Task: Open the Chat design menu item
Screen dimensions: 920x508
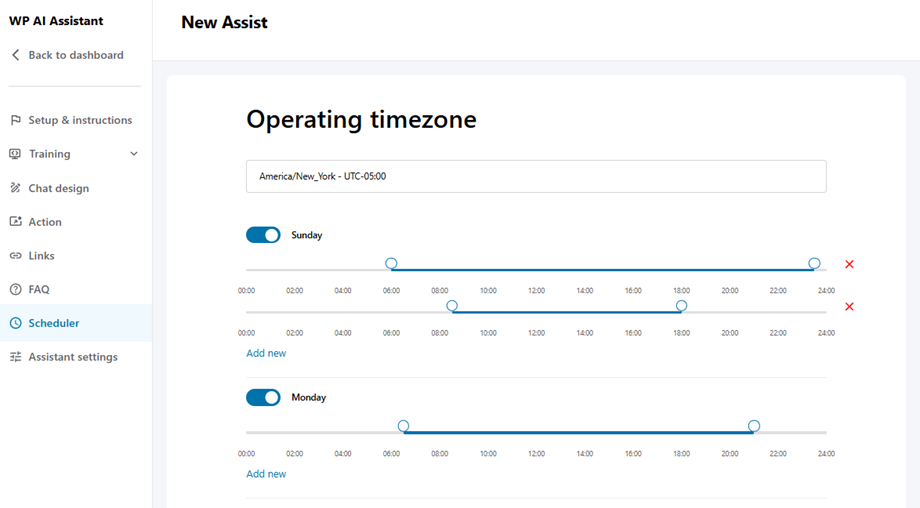Action: [x=58, y=188]
